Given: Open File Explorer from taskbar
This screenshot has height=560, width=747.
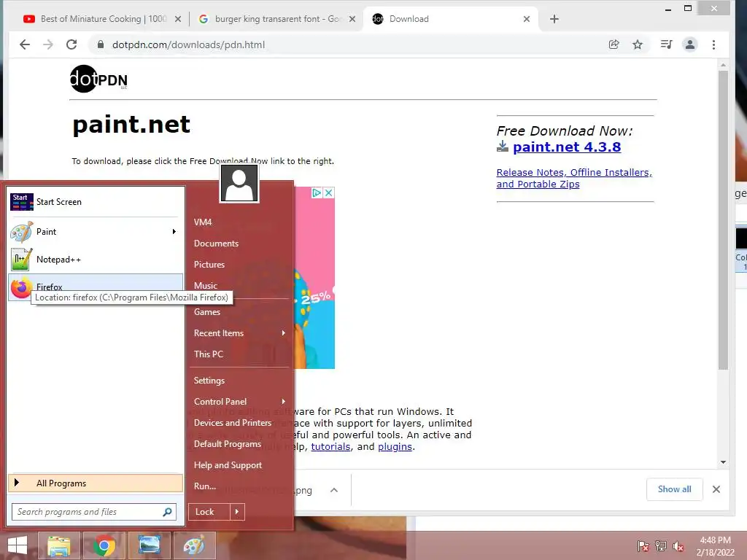Looking at the screenshot, I should point(59,545).
